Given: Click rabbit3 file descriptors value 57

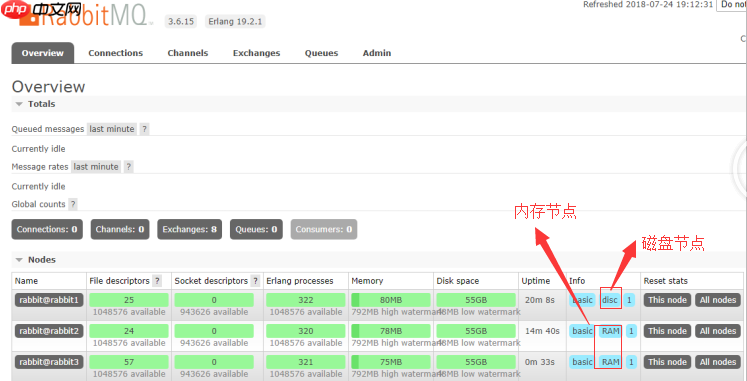Looking at the screenshot, I should (x=129, y=362).
